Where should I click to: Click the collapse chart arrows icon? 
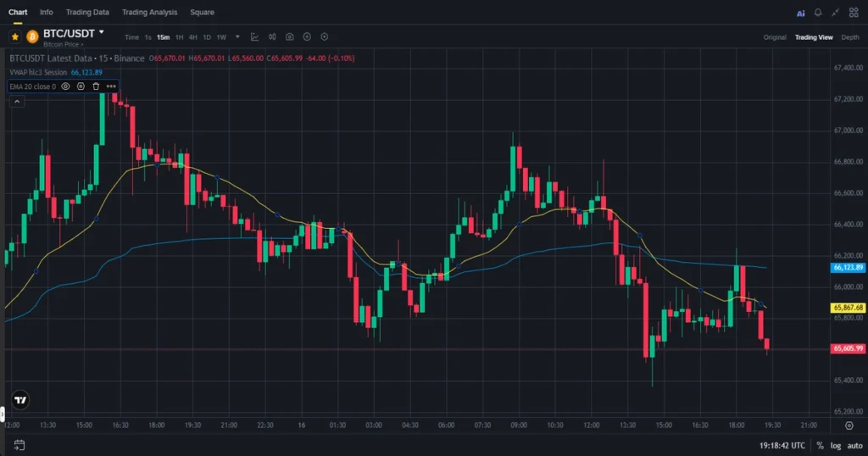[x=835, y=12]
